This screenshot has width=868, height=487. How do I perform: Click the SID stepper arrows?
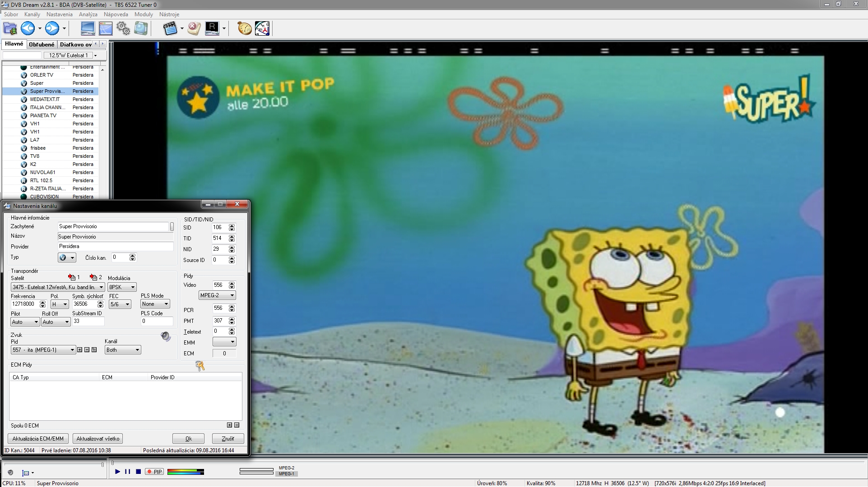pyautogui.click(x=232, y=228)
